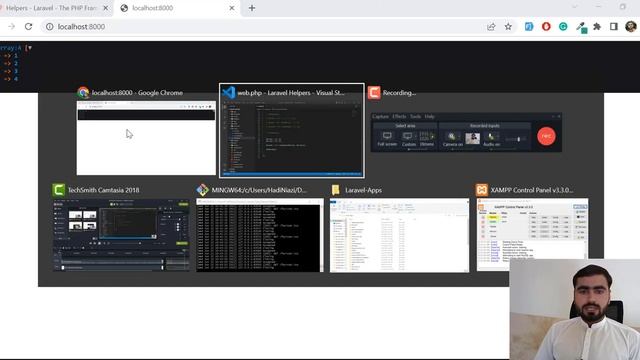The height and width of the screenshot is (360, 640).
Task: Click the 'localhost:8000 - Google Chrome' title text
Action: (x=137, y=93)
